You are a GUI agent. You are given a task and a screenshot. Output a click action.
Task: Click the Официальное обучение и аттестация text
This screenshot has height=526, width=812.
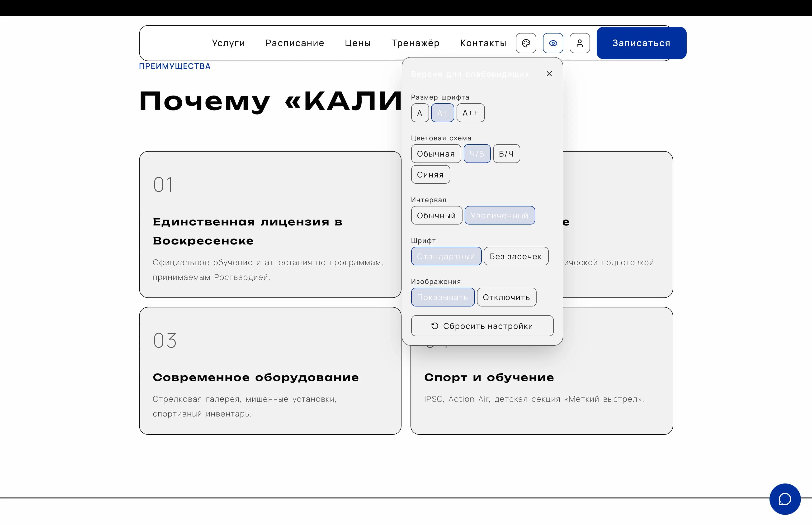click(x=268, y=270)
